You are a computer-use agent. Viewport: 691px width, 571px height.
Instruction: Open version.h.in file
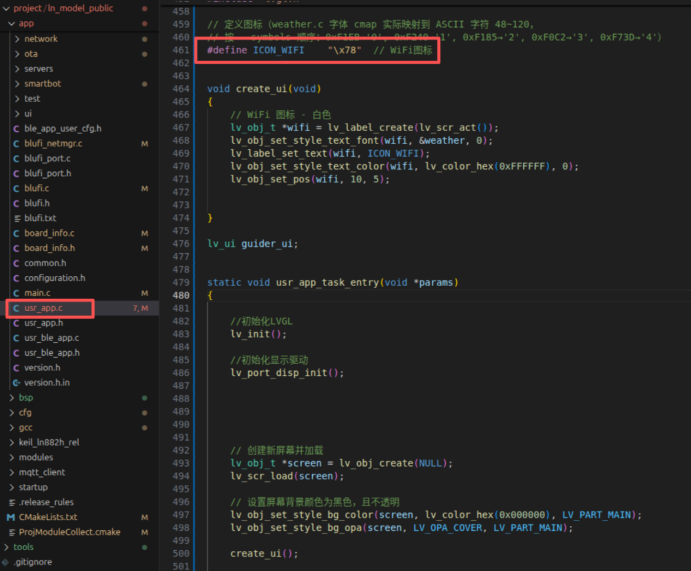47,383
